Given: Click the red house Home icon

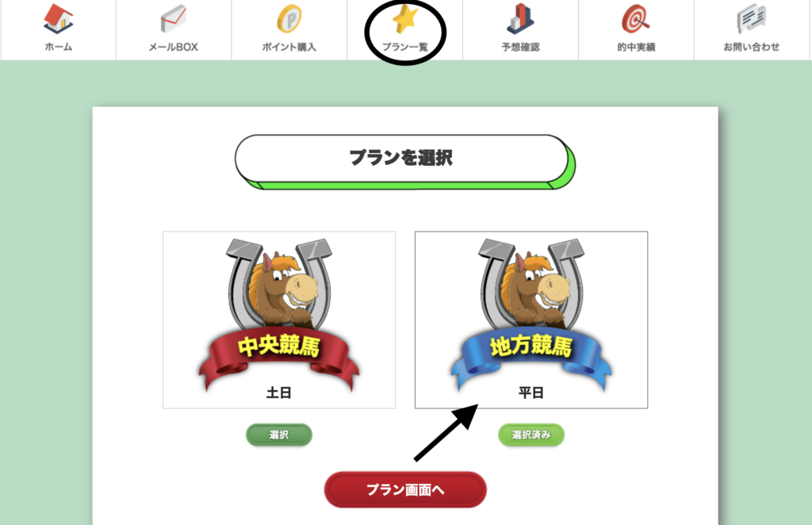Looking at the screenshot, I should [58, 19].
